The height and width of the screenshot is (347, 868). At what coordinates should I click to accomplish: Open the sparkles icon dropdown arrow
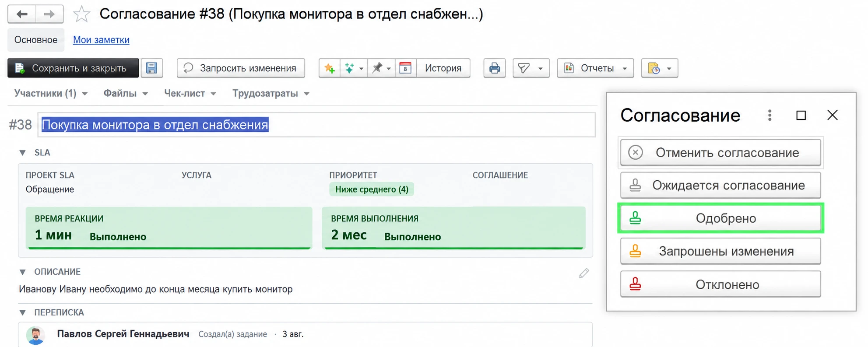[361, 69]
